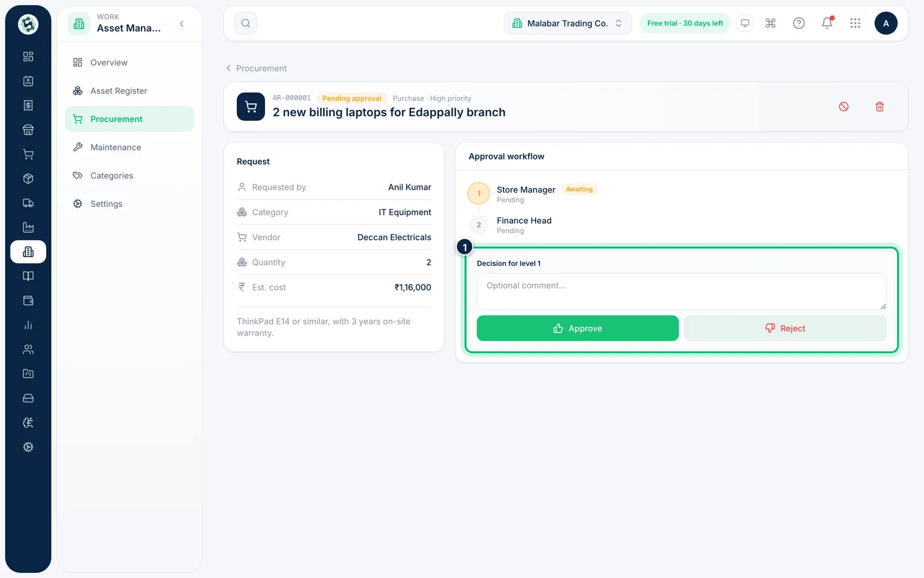Open the users icon in left rail

tap(28, 350)
